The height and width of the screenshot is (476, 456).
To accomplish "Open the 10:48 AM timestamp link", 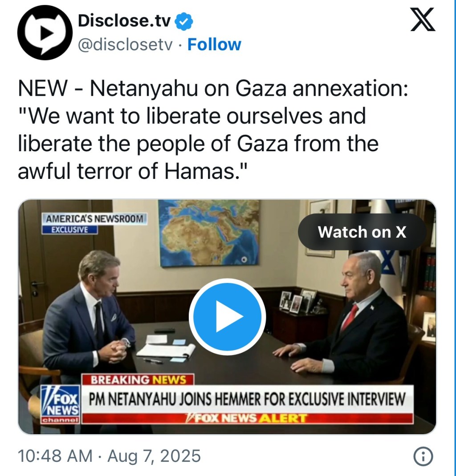I will pyautogui.click(x=55, y=456).
